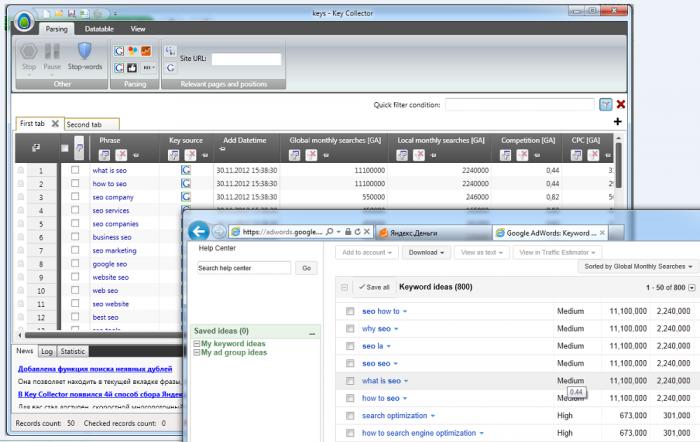700x442 pixels.
Task: Click the top-left Google parsing icon in Parsing group
Action: pos(119,51)
